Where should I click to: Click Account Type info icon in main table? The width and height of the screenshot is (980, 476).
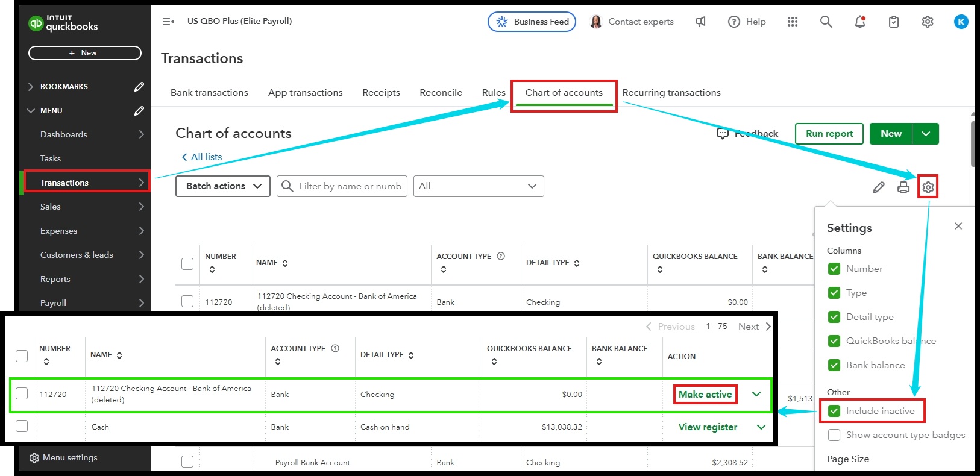pyautogui.click(x=501, y=256)
